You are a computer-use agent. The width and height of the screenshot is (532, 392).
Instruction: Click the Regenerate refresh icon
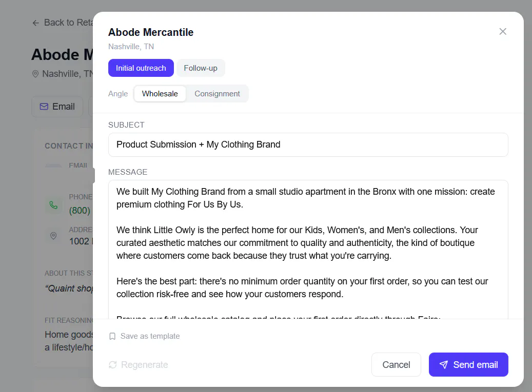[x=113, y=364]
